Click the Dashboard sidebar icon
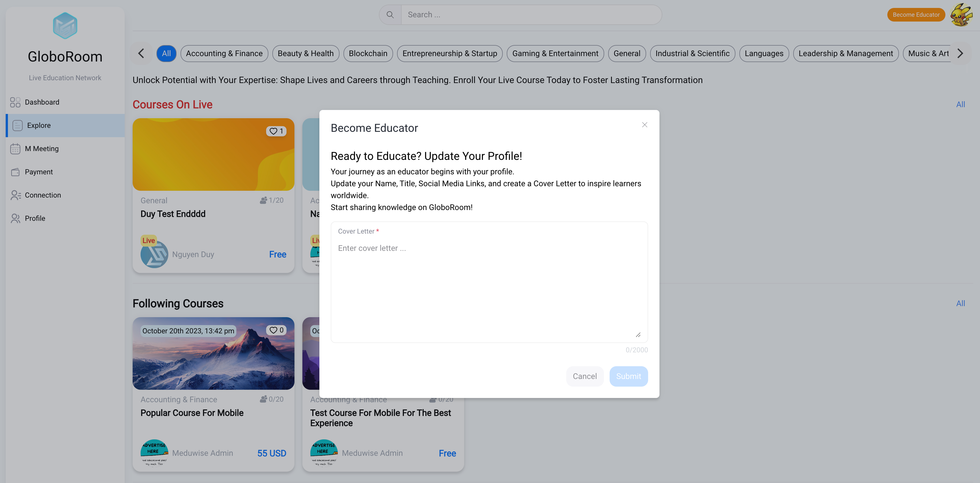The width and height of the screenshot is (980, 483). 15,102
